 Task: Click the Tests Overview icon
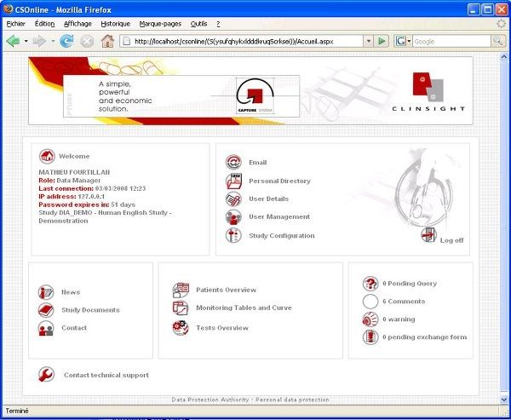[181, 328]
